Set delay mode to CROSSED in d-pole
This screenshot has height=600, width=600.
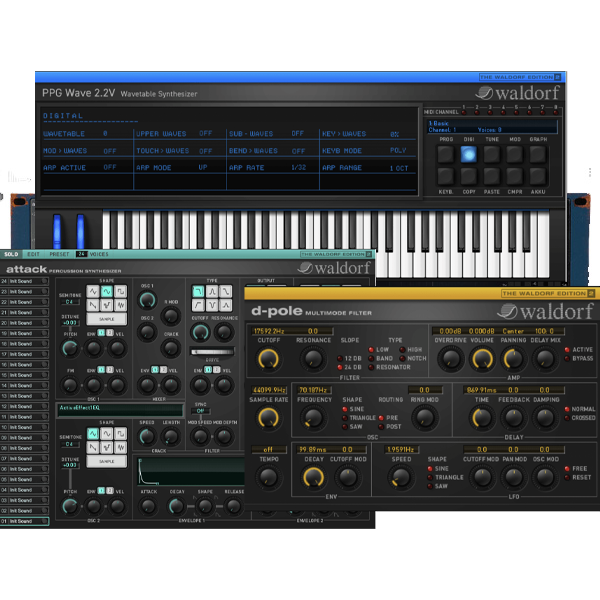click(x=567, y=418)
